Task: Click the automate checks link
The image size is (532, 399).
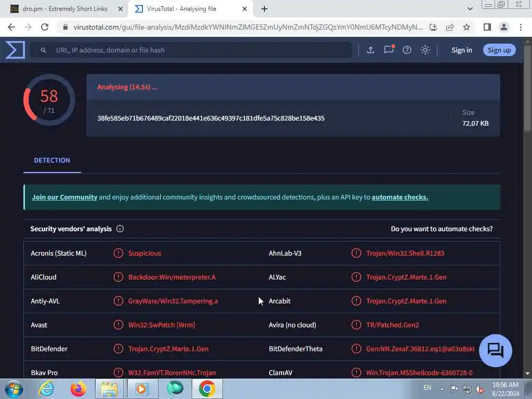Action: coord(400,197)
